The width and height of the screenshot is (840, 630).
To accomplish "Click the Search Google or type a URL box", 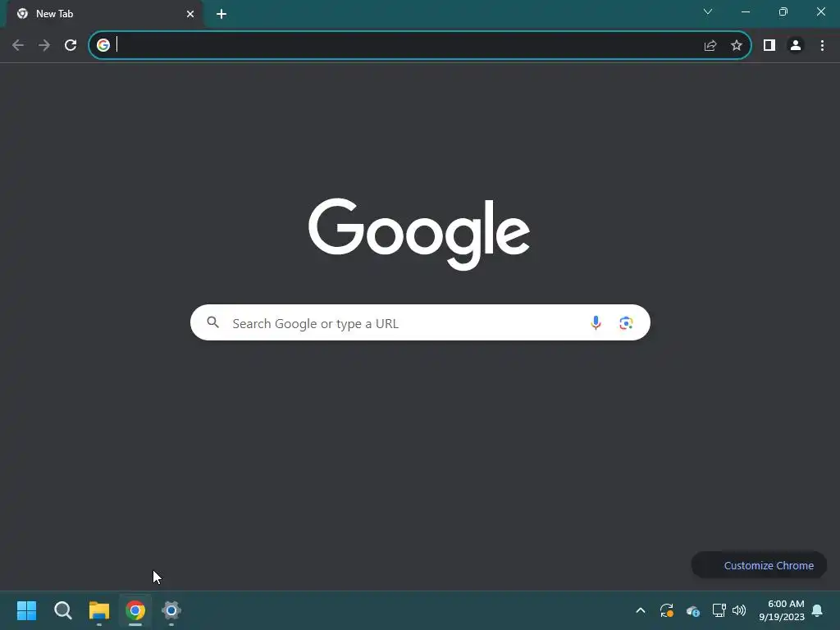I will (x=420, y=322).
